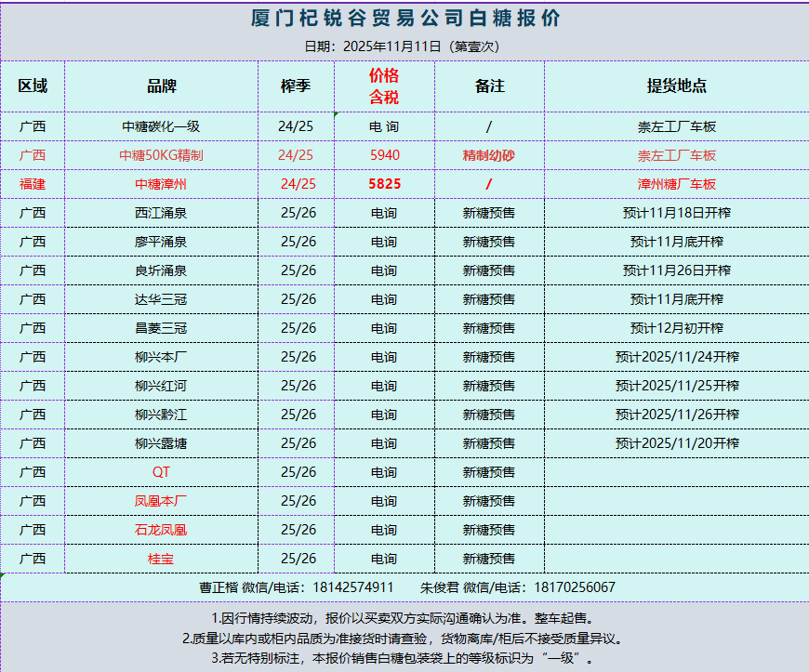Select the 凤凰本厂 brand cell
This screenshot has width=809, height=672.
click(x=162, y=502)
